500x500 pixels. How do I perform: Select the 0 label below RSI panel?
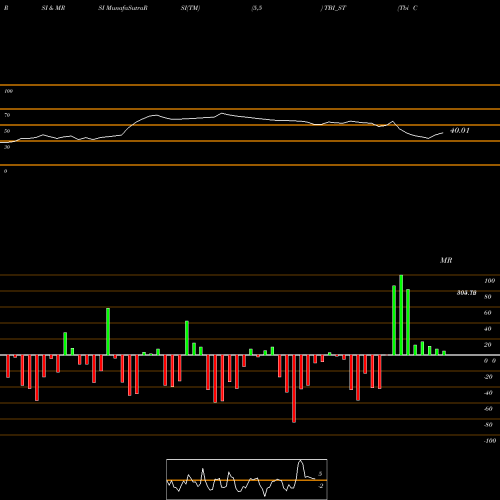coord(5,171)
